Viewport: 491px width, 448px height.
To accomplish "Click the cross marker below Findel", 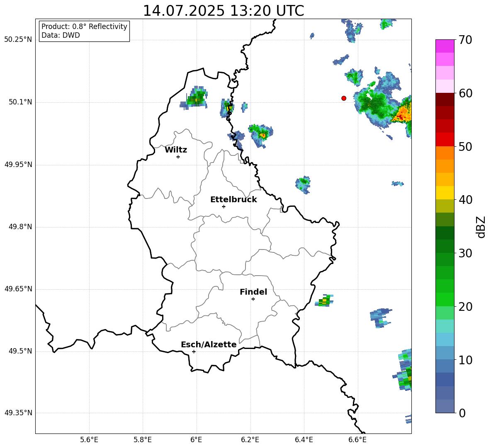I will point(253,299).
